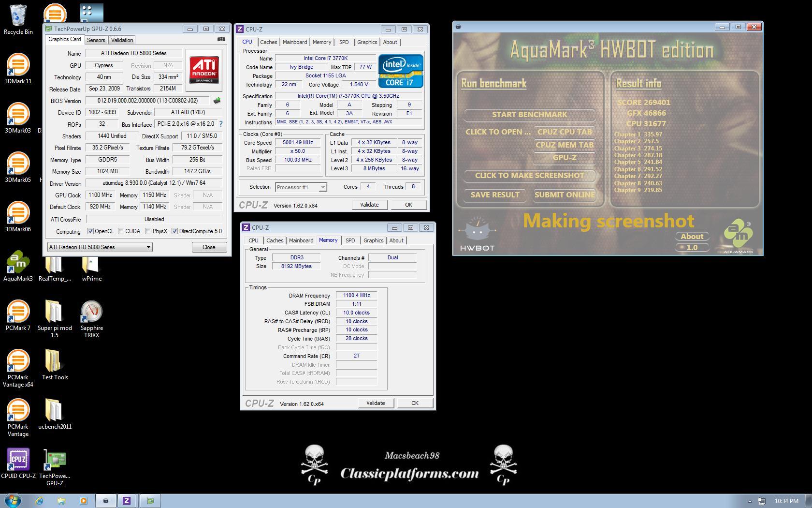Launch the 3DMark06 desktop shortcut

tap(18, 217)
